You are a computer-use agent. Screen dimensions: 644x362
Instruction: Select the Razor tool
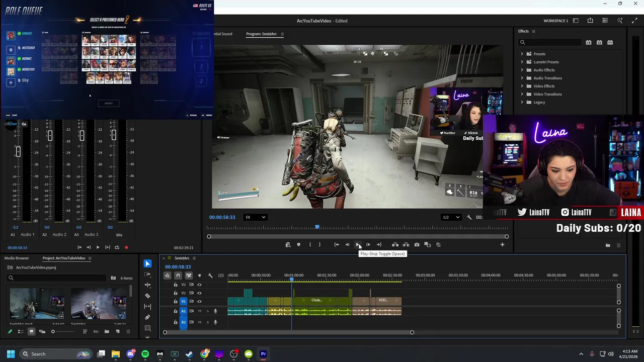tap(147, 296)
